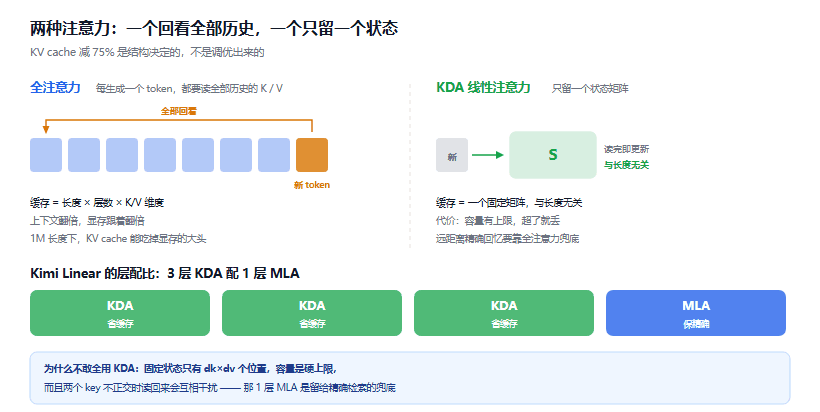This screenshot has height=412, width=820.
Task: Select the blue MLA card
Action: click(696, 313)
